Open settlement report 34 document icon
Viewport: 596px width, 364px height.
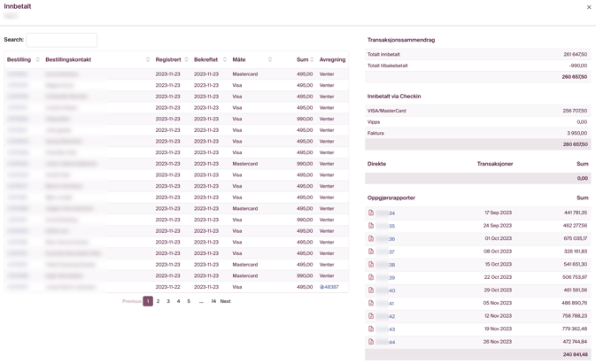371,213
